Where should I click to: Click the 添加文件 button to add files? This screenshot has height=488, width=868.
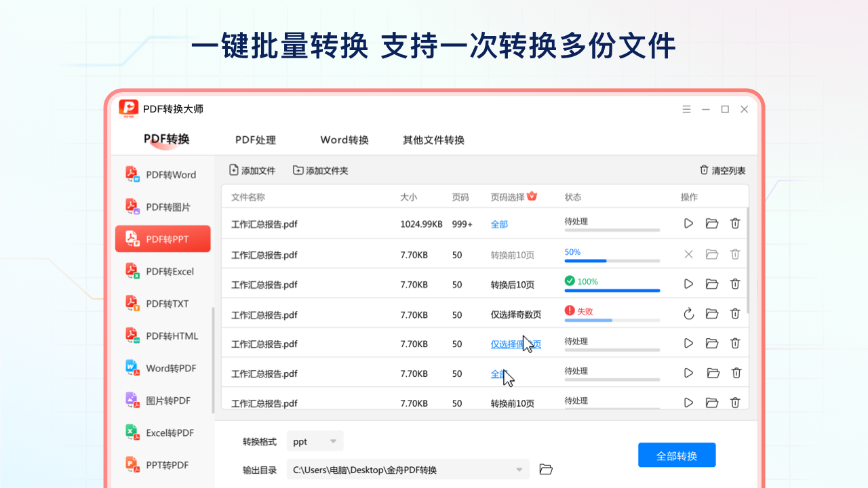click(252, 170)
